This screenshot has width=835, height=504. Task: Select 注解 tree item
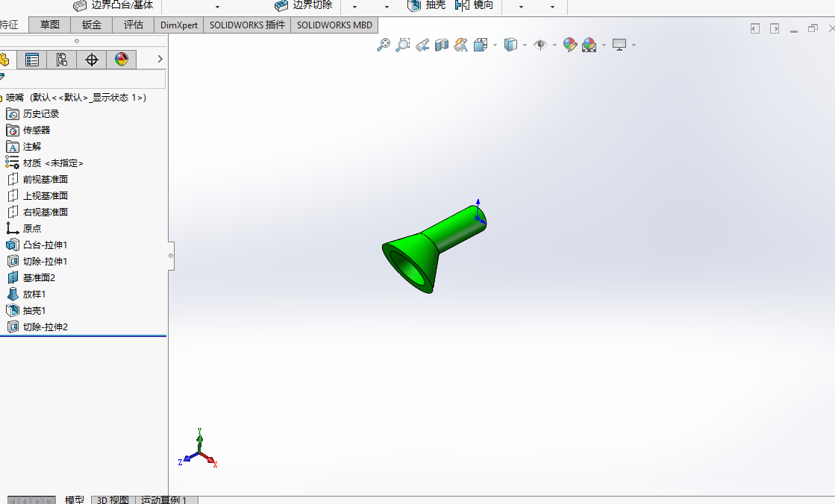23,146
